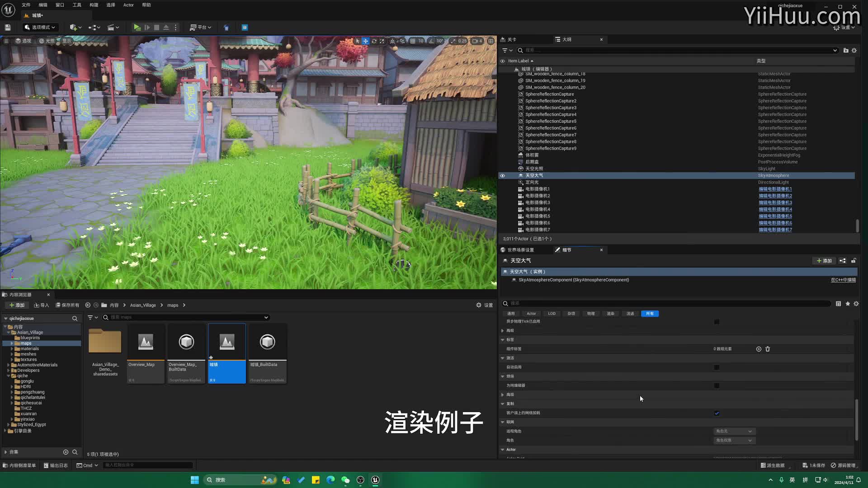Select the 渲染 rendering filter in details
The width and height of the screenshot is (868, 488).
pos(610,314)
